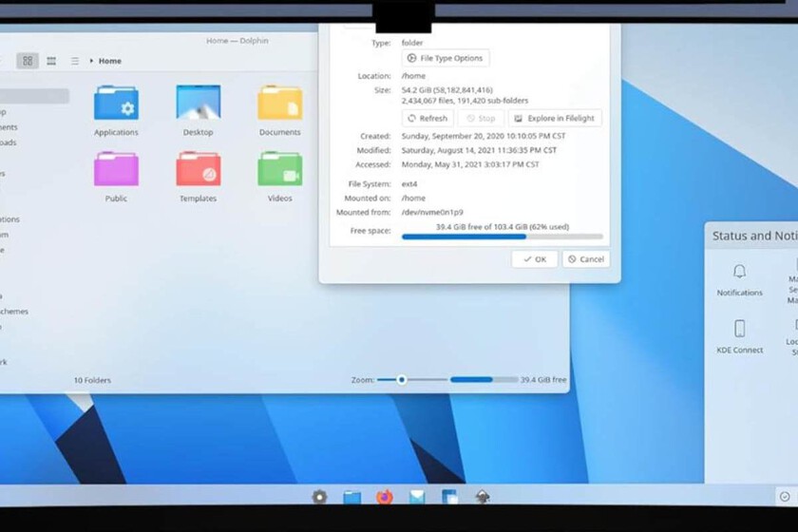The width and height of the screenshot is (798, 532).
Task: Launch Firefox from the taskbar
Action: click(x=384, y=497)
